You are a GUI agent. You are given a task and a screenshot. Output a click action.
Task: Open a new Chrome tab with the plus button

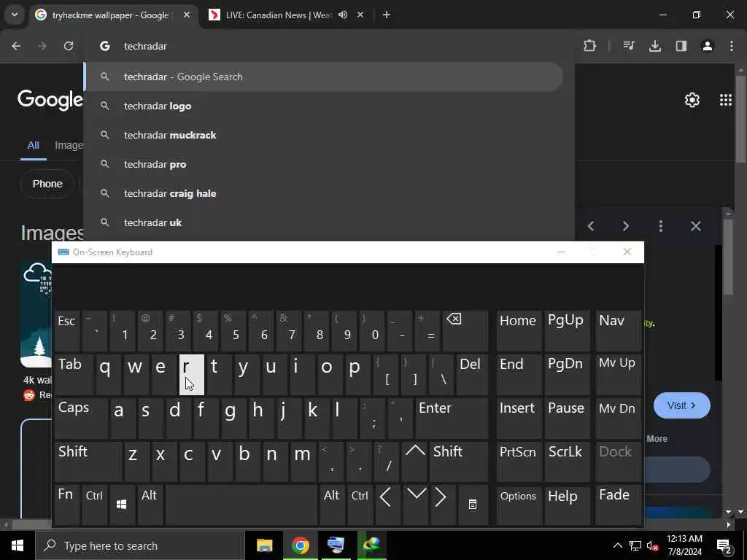[x=387, y=15]
